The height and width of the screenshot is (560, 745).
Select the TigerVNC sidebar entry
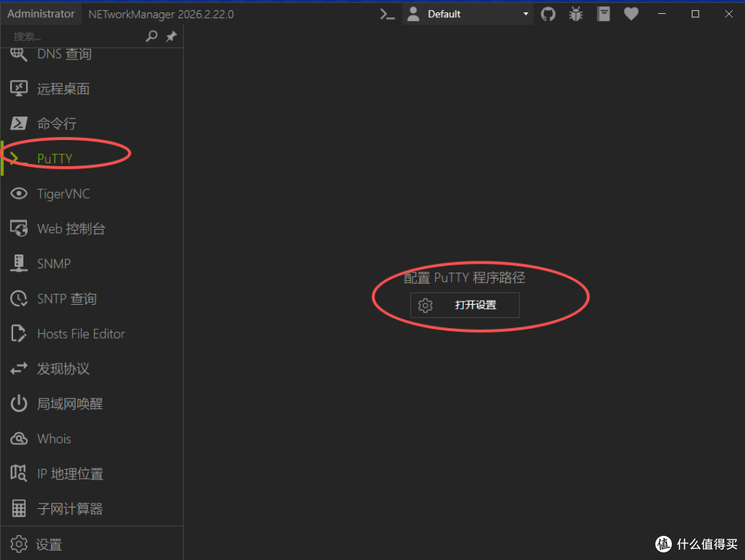coord(92,193)
